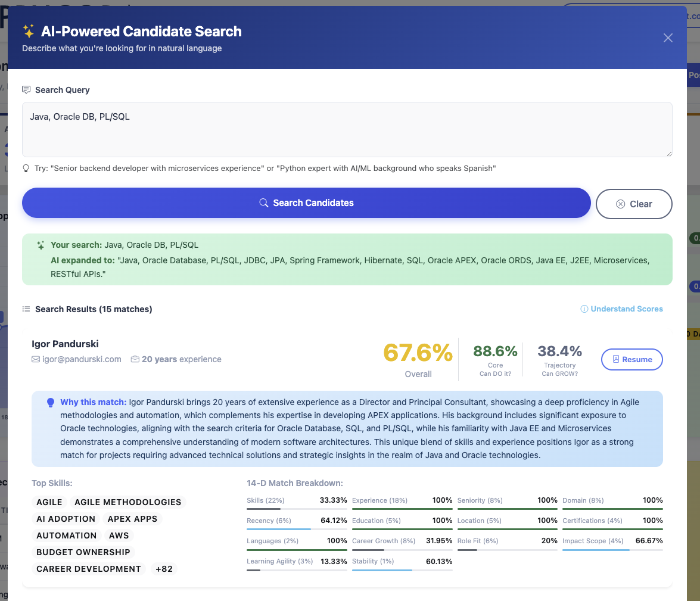Image resolution: width=700 pixels, height=601 pixels.
Task: Select the AWS skill chip
Action: click(x=118, y=535)
